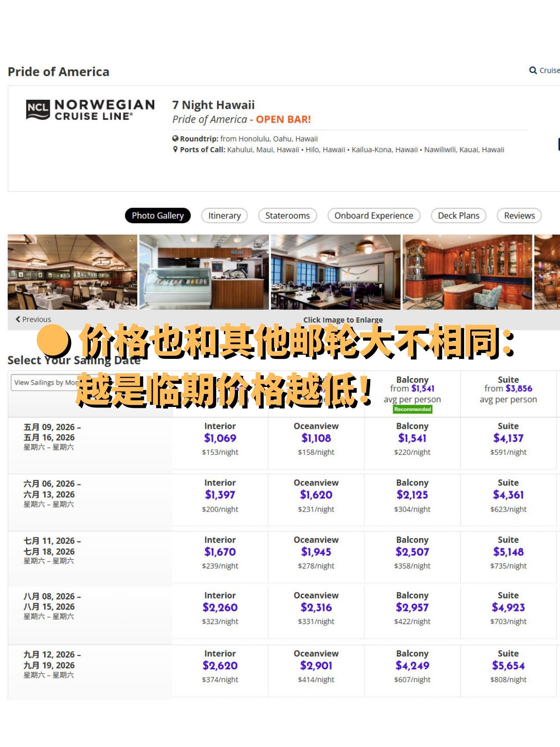Choose Suite $4,923 price
The width and height of the screenshot is (560, 747).
(x=508, y=608)
